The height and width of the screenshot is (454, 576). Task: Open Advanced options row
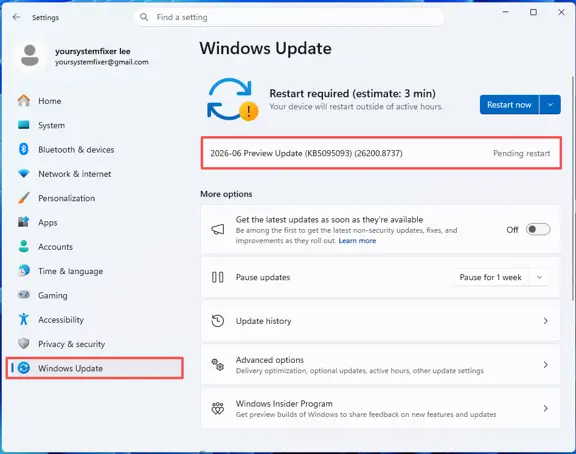click(381, 364)
